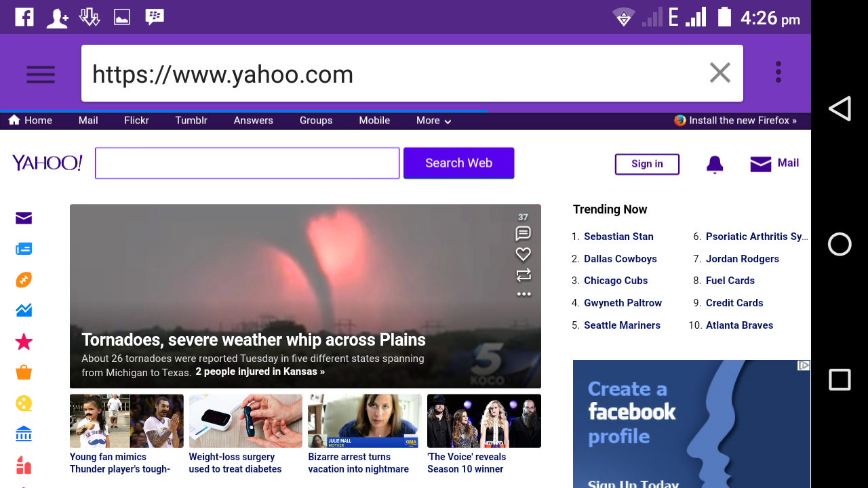
Task: Clear the URL with the X icon
Action: (719, 73)
